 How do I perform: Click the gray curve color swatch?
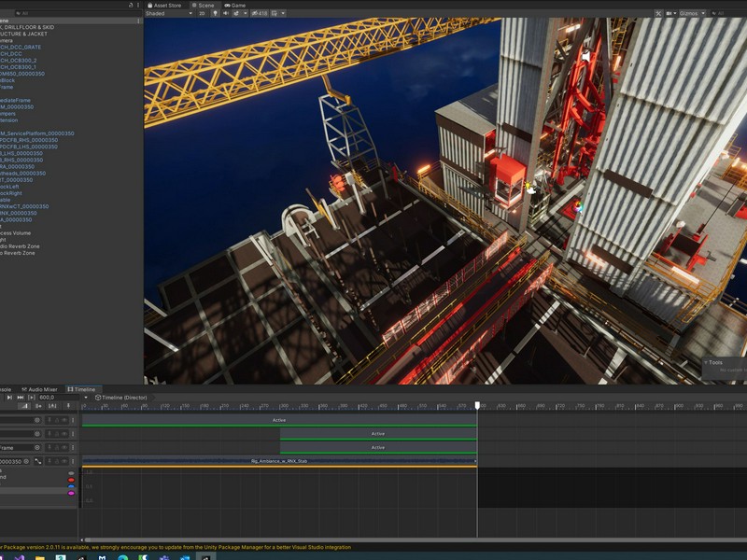click(x=72, y=473)
